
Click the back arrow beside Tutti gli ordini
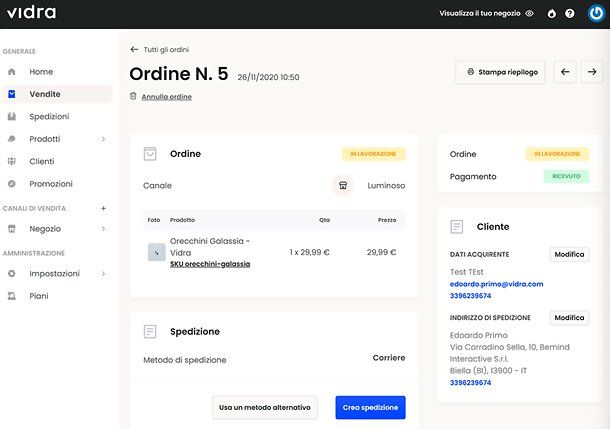134,49
